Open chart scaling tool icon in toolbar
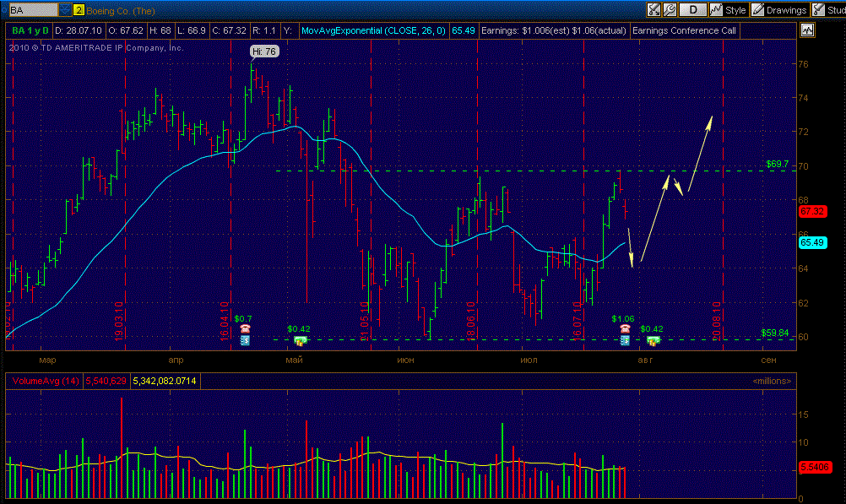 (653, 10)
